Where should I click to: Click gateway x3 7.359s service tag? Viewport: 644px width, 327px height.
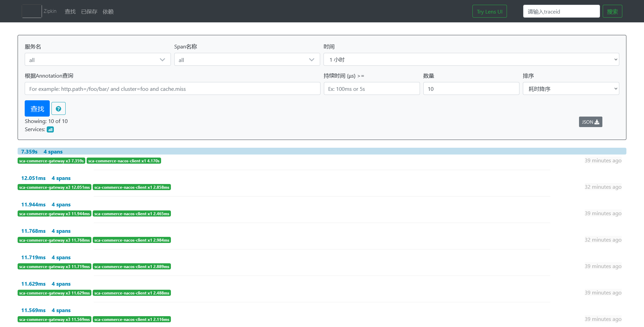51,161
